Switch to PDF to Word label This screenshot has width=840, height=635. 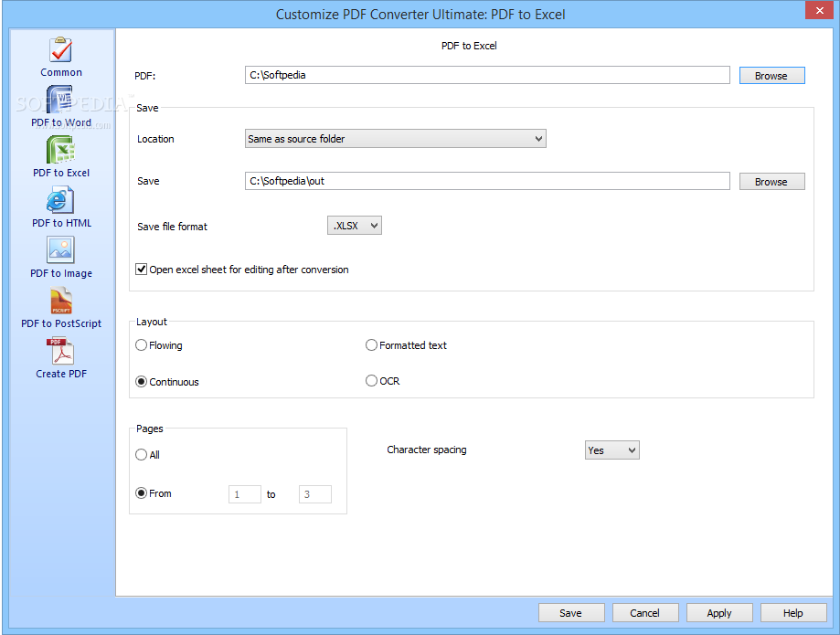[x=61, y=122]
